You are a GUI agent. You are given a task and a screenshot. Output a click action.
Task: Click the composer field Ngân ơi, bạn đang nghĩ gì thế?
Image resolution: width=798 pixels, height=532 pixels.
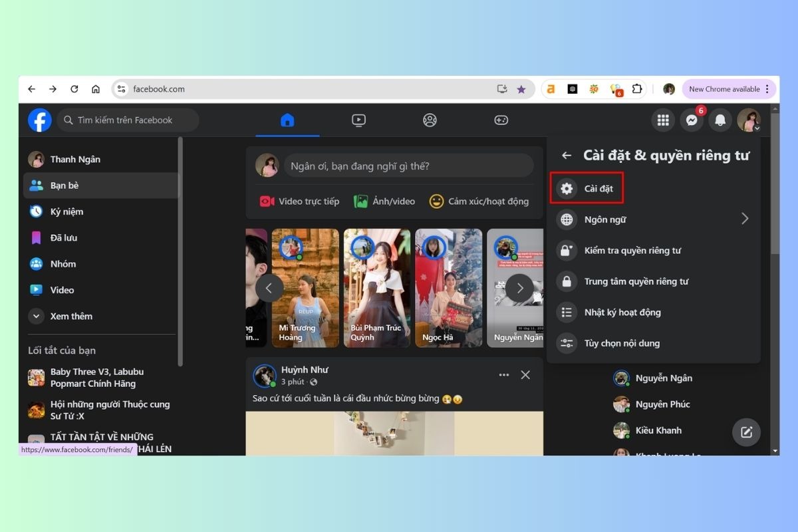click(x=408, y=166)
